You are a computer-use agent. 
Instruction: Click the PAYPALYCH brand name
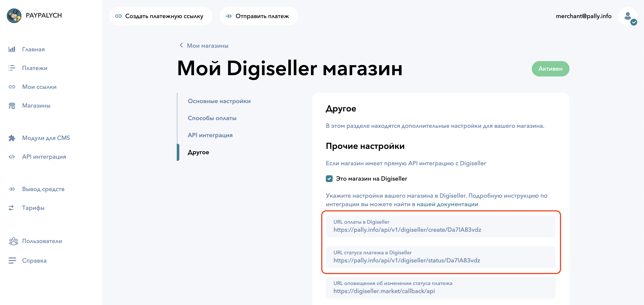(x=44, y=16)
